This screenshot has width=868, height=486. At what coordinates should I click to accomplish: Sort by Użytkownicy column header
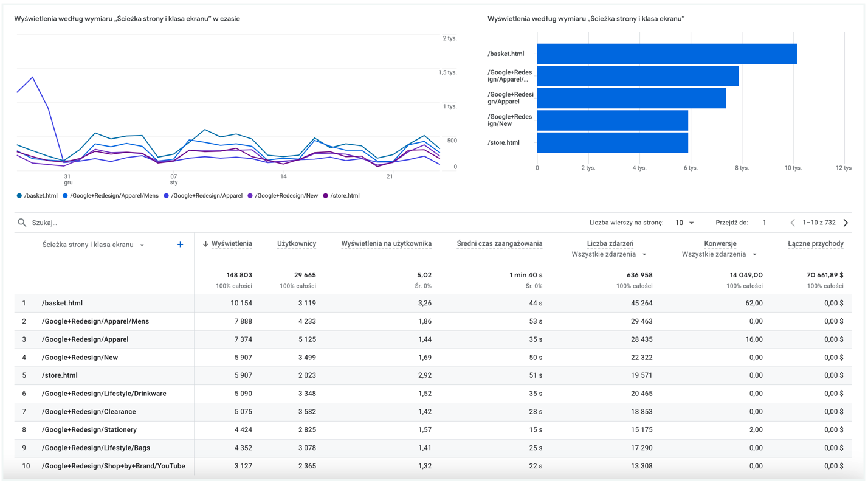296,243
